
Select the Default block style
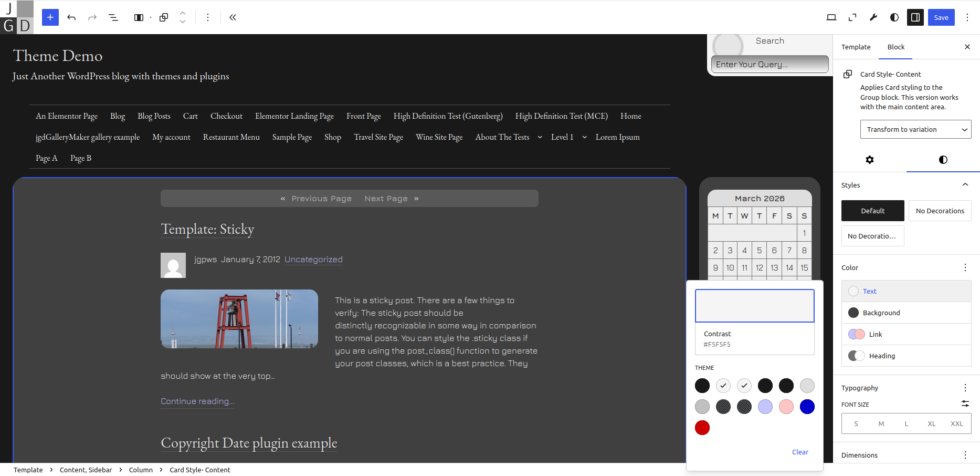872,211
